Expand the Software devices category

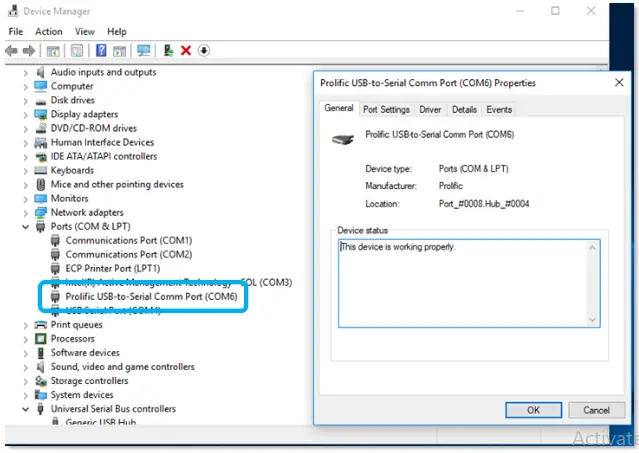point(26,353)
